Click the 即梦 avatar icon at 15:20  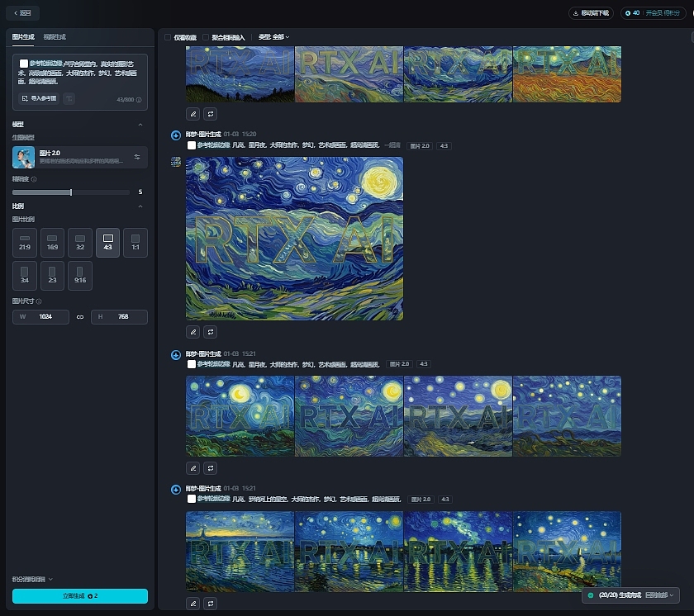coord(176,135)
